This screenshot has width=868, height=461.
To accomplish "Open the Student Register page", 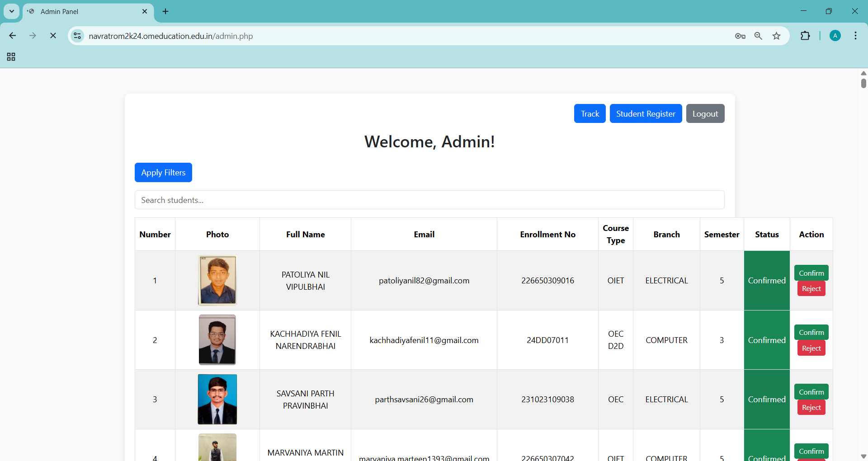I will coord(645,113).
